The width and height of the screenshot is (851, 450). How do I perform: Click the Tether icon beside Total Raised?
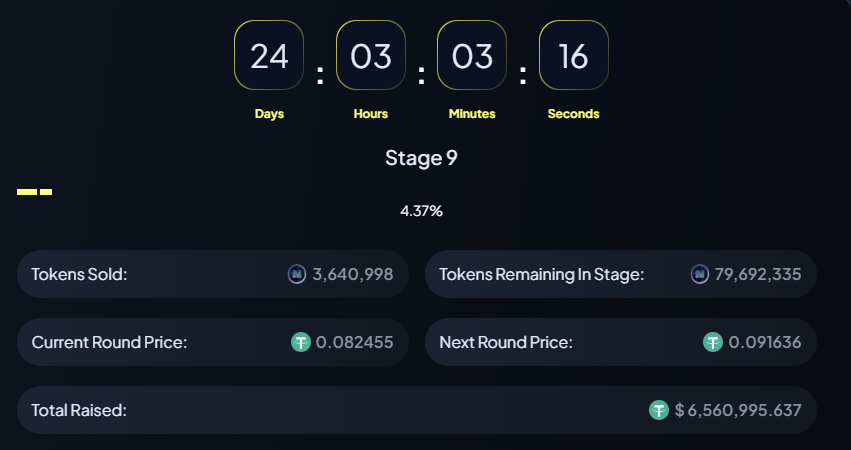click(659, 410)
